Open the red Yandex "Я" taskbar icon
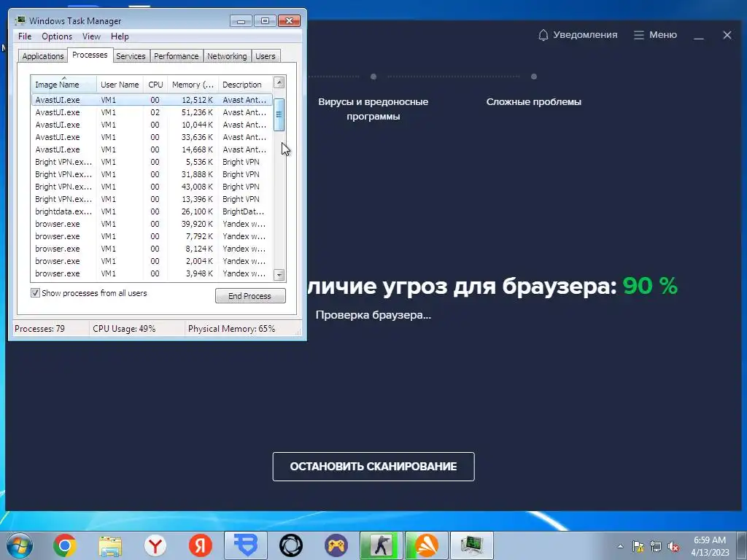Image resolution: width=747 pixels, height=560 pixels. tap(201, 545)
